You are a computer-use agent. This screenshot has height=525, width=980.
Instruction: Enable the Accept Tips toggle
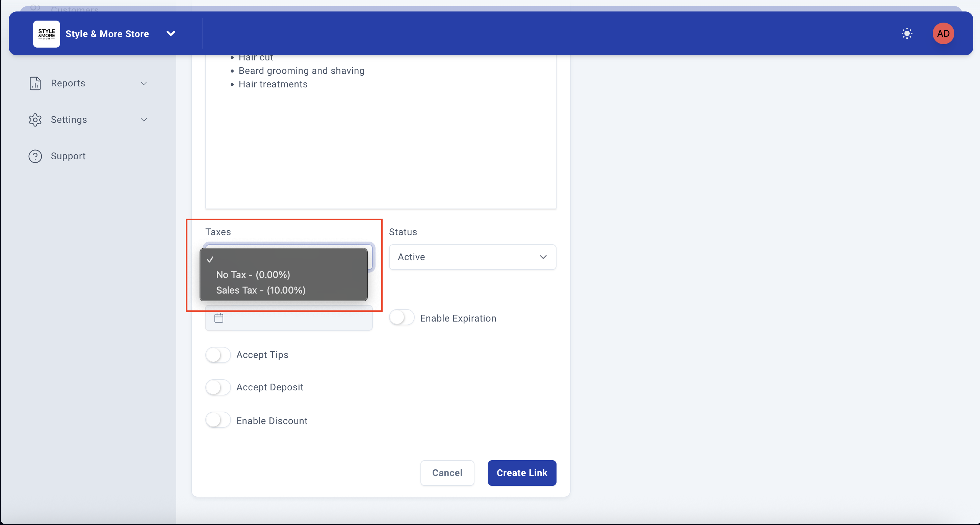click(x=218, y=355)
